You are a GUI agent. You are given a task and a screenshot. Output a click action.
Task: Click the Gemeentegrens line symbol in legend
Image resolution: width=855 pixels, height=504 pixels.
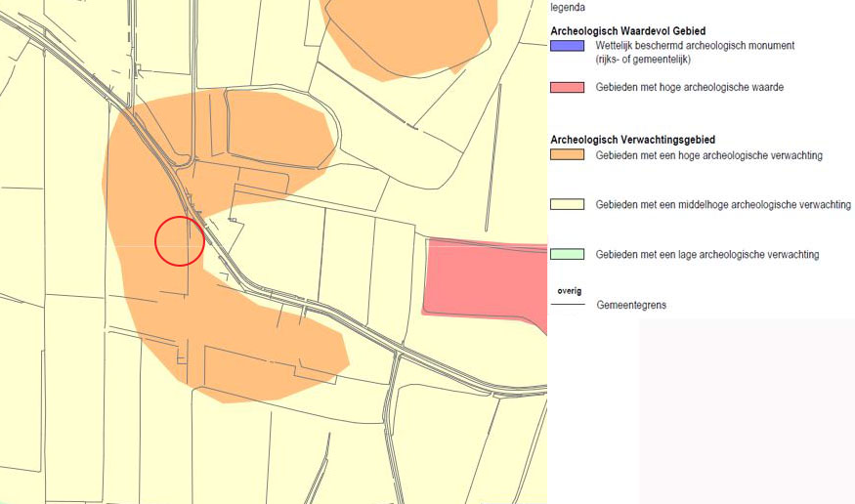(568, 304)
